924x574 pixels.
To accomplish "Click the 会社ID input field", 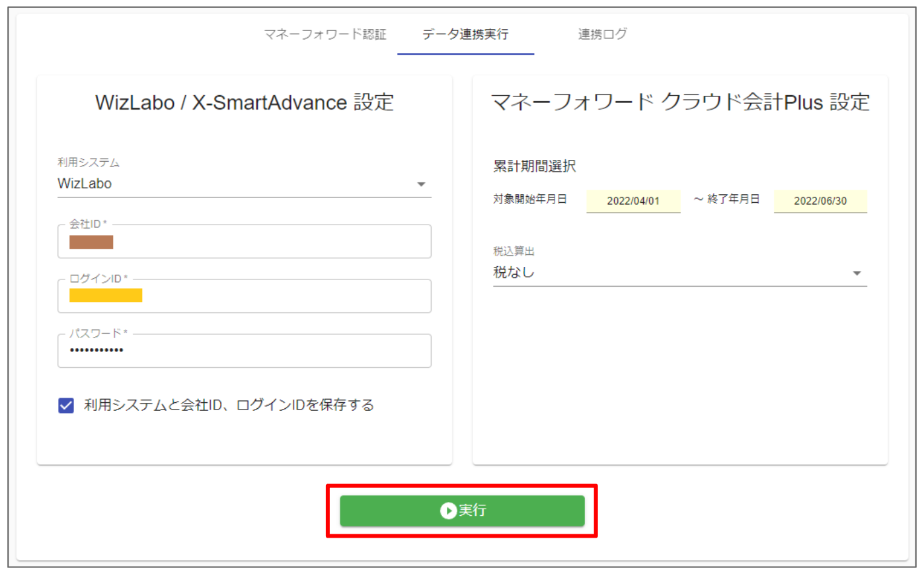I will (x=244, y=241).
